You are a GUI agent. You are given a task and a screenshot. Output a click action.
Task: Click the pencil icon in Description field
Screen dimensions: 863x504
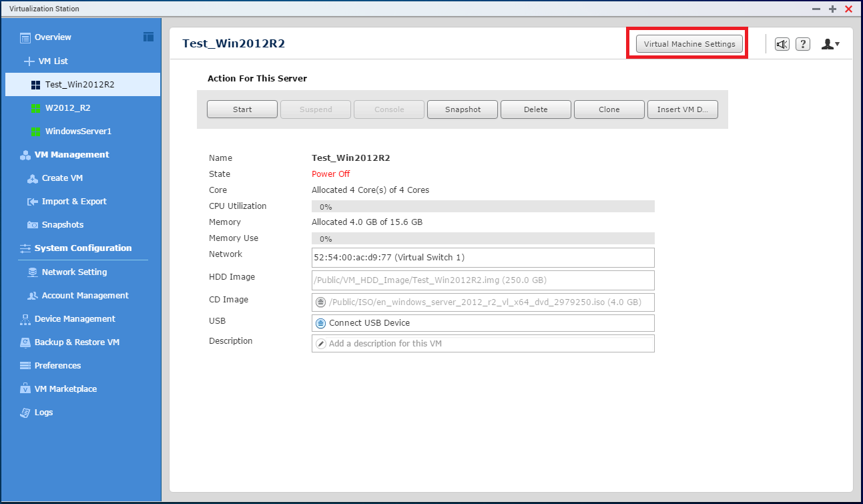pyautogui.click(x=320, y=344)
